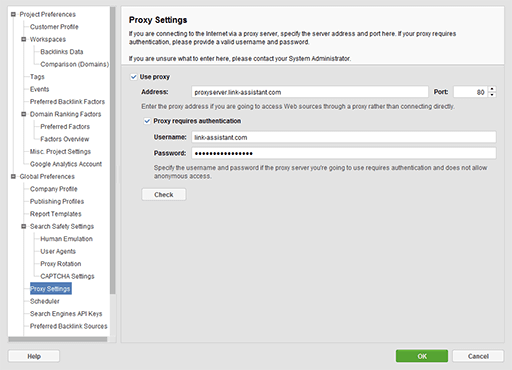Focus the Username input field
The image size is (512, 370).
click(344, 137)
